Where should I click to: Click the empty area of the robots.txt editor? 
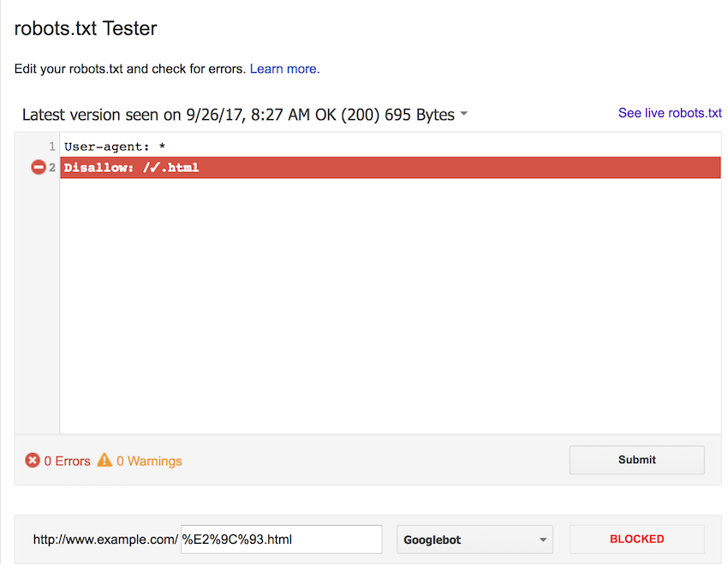click(x=390, y=308)
